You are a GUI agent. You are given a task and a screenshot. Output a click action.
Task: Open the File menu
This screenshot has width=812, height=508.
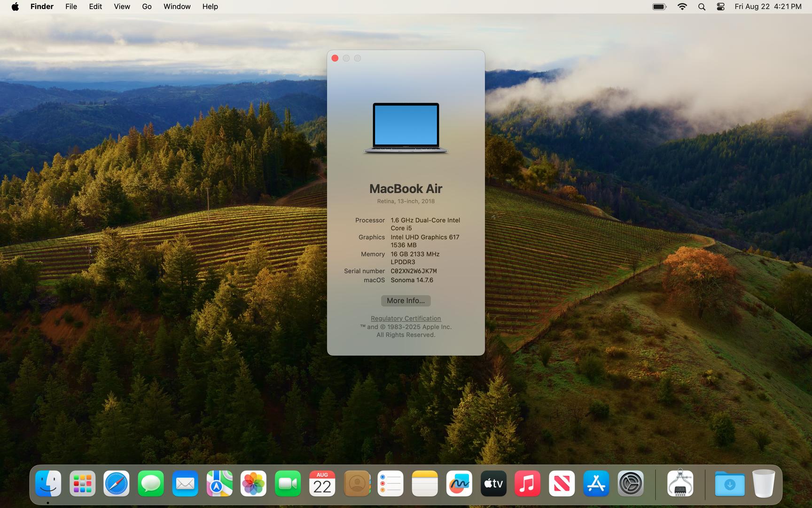71,7
